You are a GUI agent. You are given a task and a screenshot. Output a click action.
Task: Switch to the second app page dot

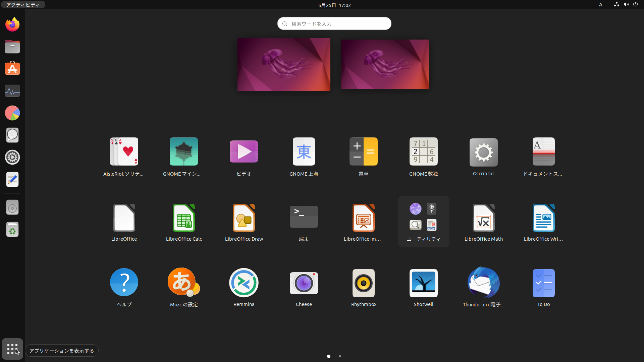(x=340, y=356)
